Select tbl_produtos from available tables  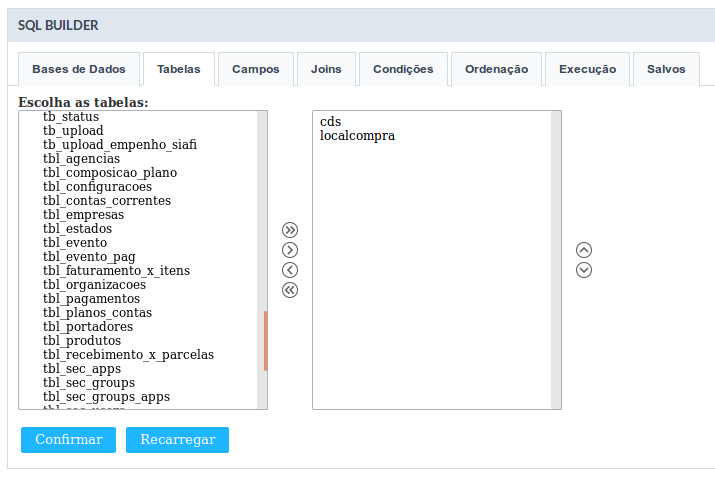tap(82, 340)
